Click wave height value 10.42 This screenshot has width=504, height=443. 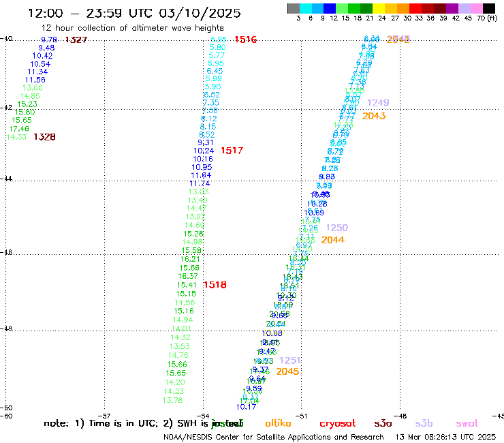pos(42,56)
